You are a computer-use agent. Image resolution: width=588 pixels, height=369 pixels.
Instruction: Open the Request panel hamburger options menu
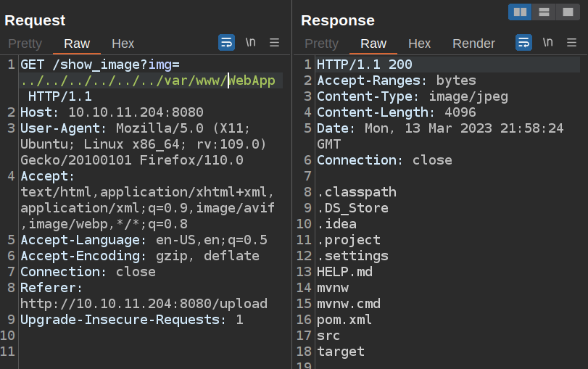point(275,43)
